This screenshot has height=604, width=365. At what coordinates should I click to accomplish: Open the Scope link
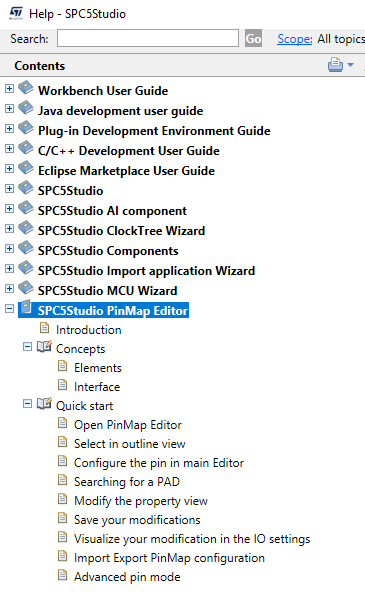pyautogui.click(x=295, y=39)
